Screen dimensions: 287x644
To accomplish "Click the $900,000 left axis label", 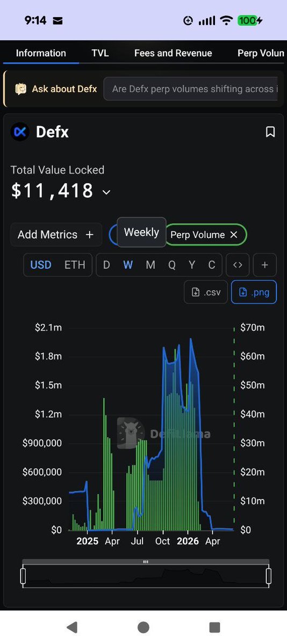I will click(x=42, y=443).
